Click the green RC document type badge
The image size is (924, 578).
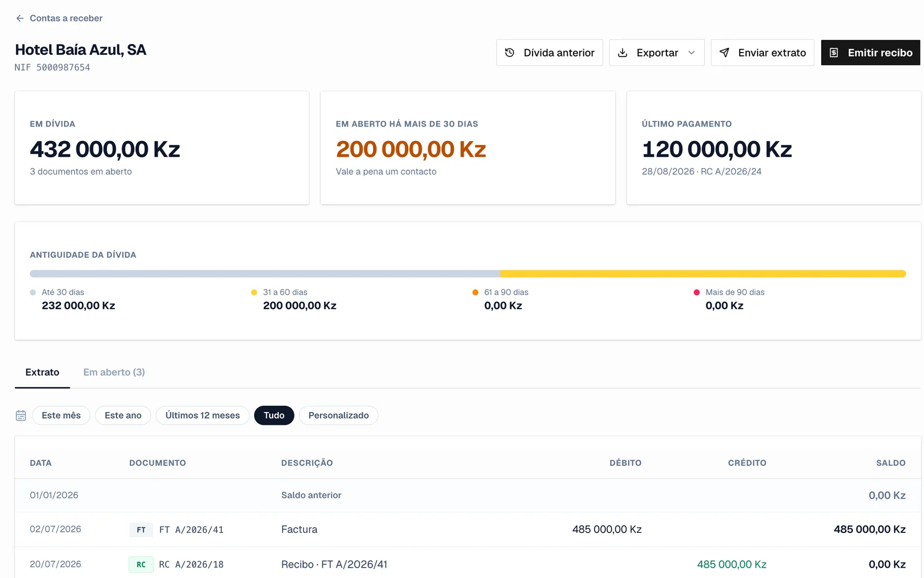click(141, 565)
